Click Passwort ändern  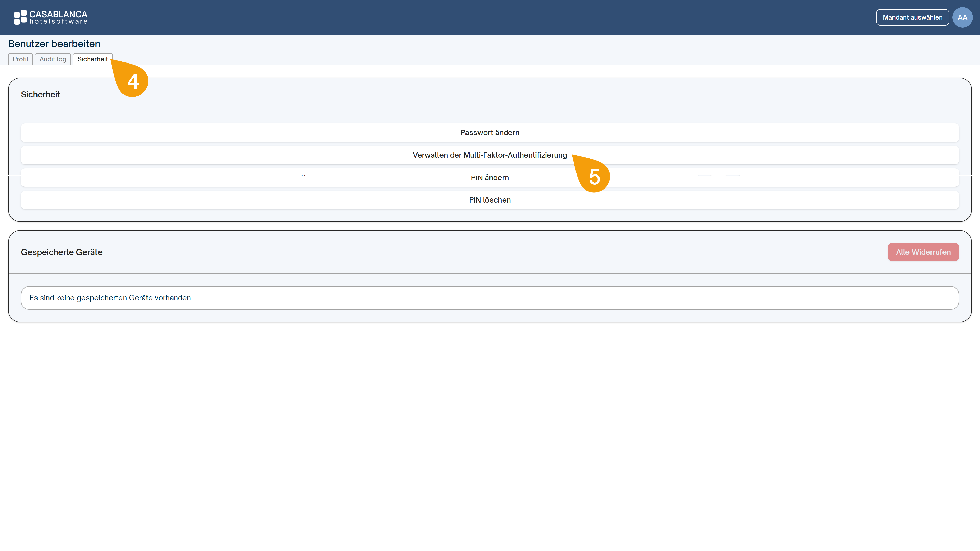click(490, 133)
